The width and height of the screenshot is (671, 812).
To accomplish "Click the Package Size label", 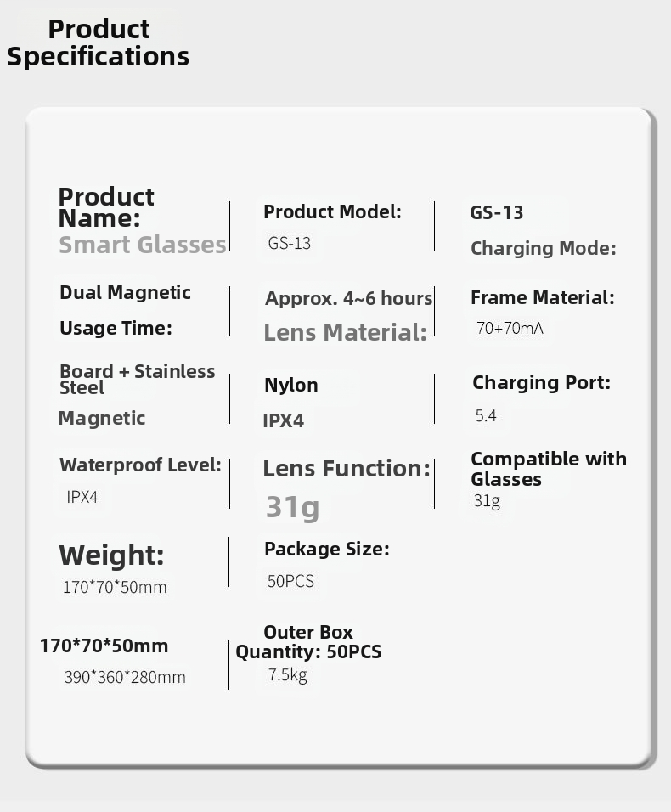I will [327, 550].
